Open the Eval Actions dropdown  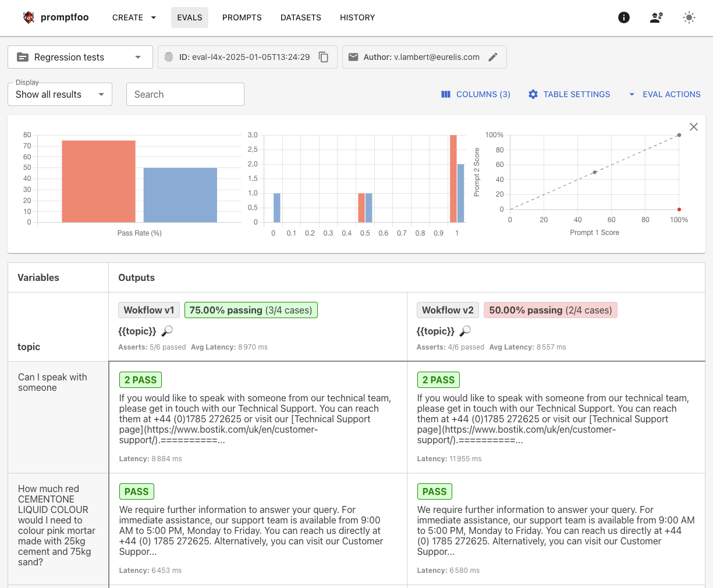pyautogui.click(x=665, y=94)
